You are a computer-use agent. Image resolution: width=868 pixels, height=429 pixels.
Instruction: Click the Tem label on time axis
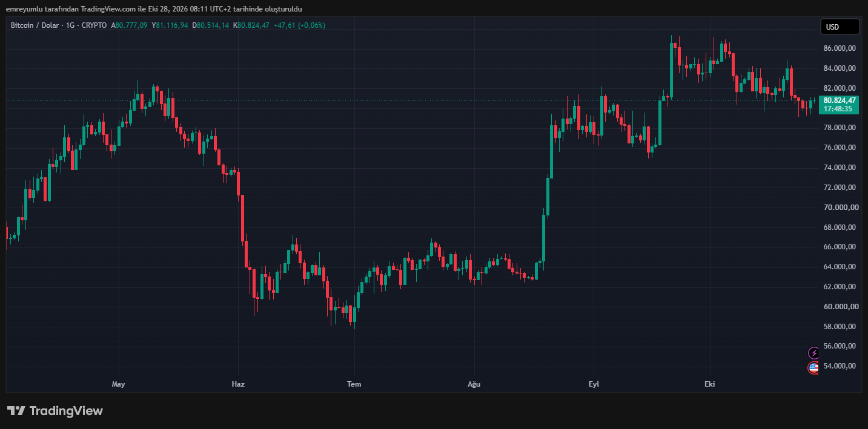click(x=354, y=384)
